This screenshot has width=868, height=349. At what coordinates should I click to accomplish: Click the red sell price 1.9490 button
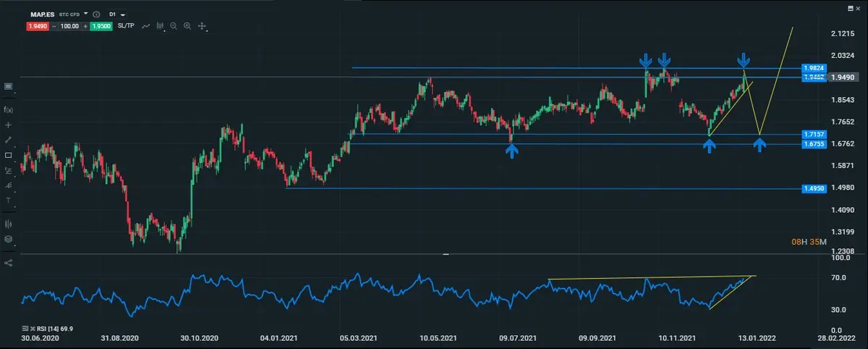[38, 26]
